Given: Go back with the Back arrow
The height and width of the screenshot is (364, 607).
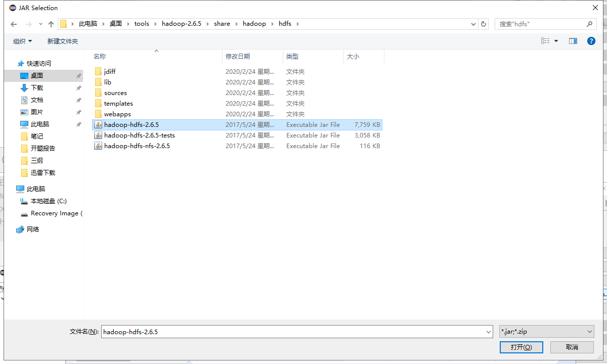Looking at the screenshot, I should click(14, 24).
